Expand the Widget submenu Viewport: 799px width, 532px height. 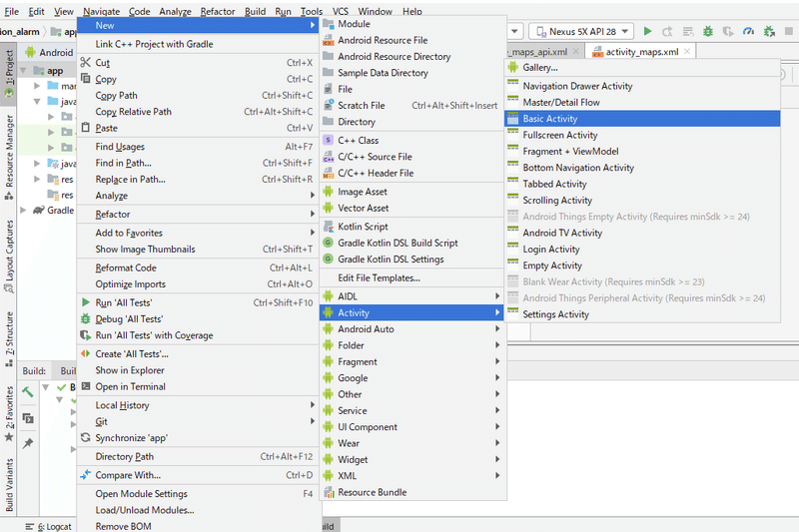tap(412, 459)
